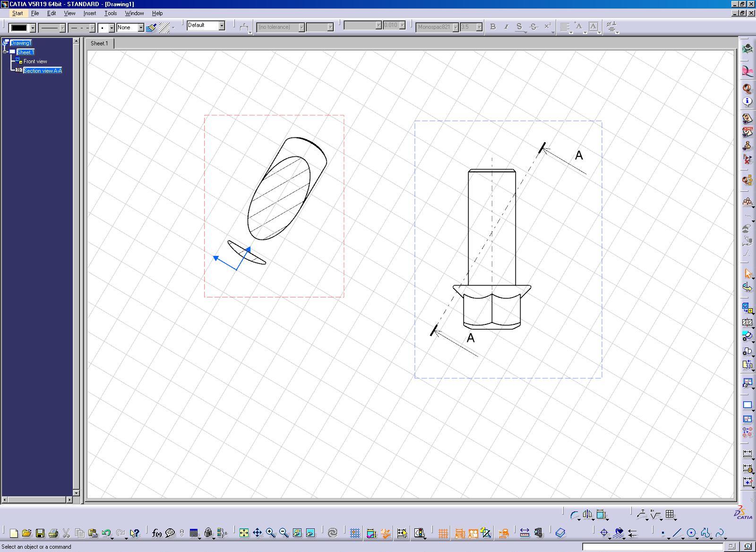
Task: Select Section view A-A in the tree
Action: (43, 71)
